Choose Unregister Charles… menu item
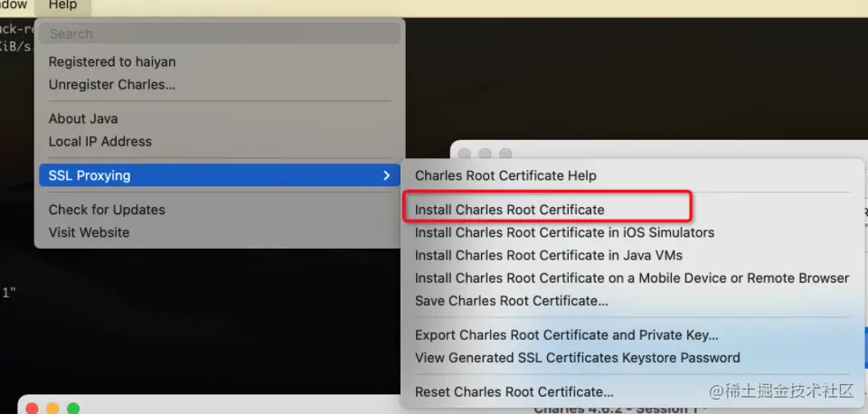This screenshot has height=414, width=868. point(220,85)
